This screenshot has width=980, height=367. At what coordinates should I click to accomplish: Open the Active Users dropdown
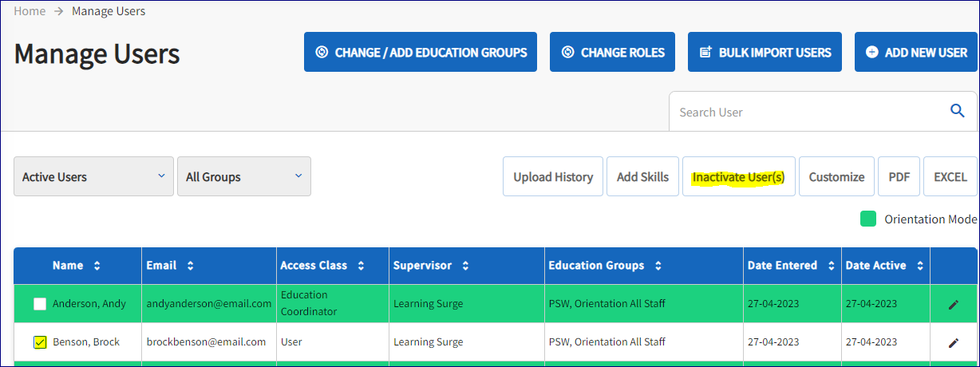click(93, 176)
